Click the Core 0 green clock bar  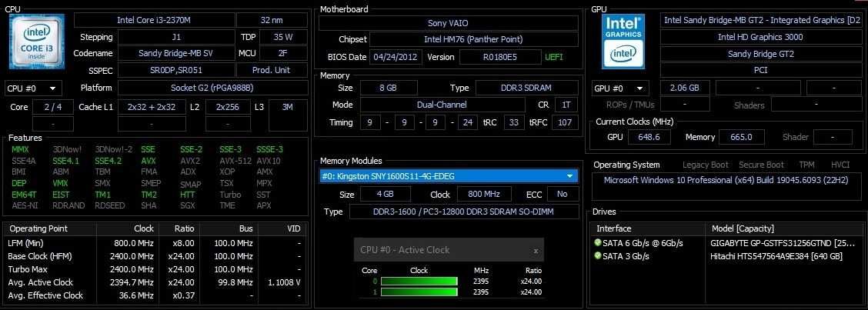[419, 282]
